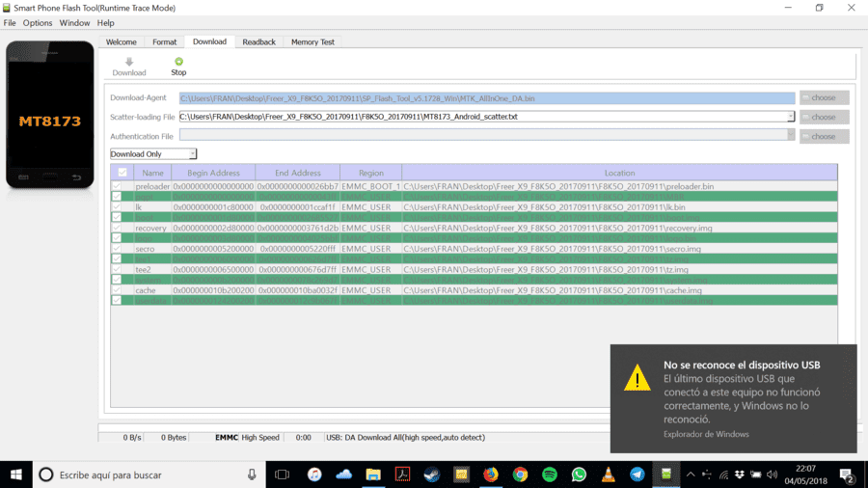868x488 pixels.
Task: Toggle the system row checkbox
Action: coord(117,280)
